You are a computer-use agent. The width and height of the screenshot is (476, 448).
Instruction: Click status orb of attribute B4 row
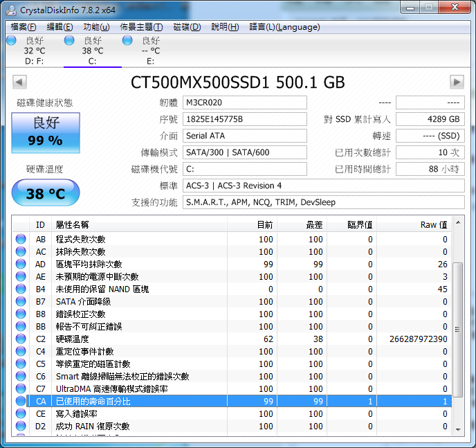click(21, 289)
